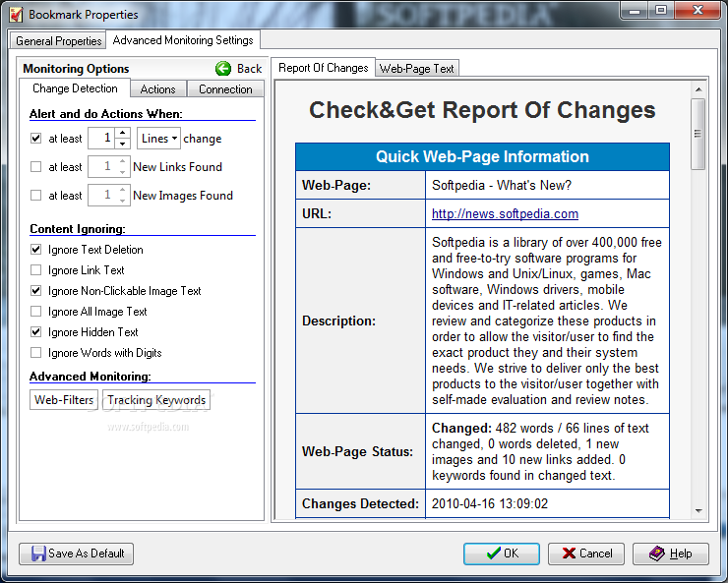Image resolution: width=728 pixels, height=583 pixels.
Task: Click the New Images Found number field
Action: click(x=101, y=196)
